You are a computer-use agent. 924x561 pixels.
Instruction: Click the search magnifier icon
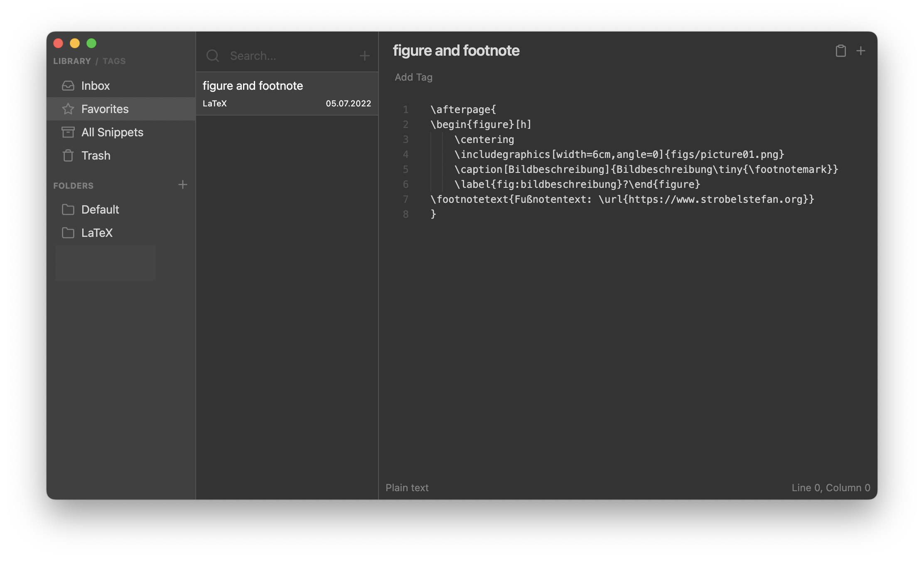213,55
